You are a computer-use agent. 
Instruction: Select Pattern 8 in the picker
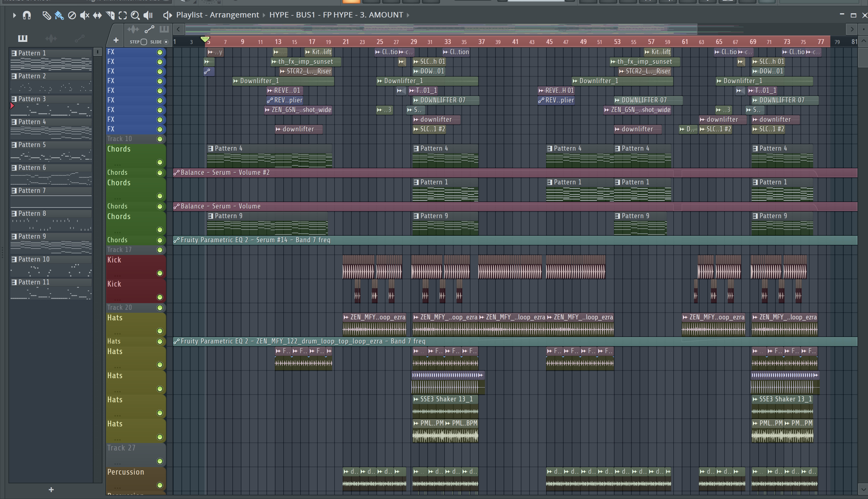[51, 220]
